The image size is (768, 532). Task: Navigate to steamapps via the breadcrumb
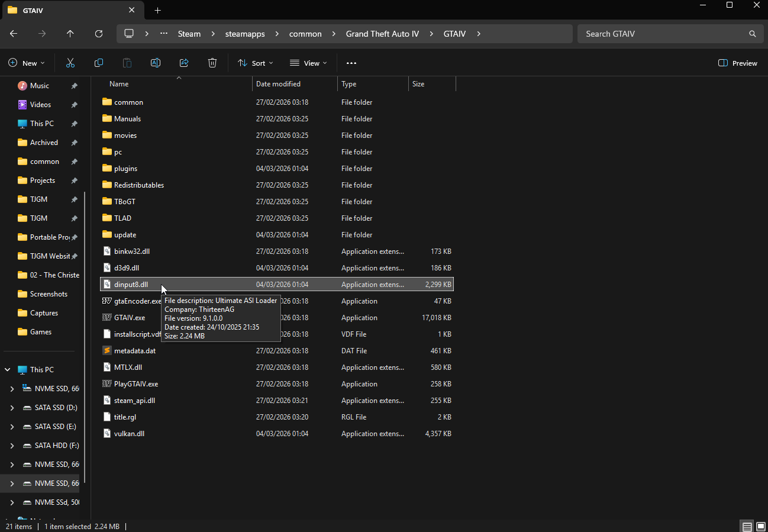click(x=244, y=34)
